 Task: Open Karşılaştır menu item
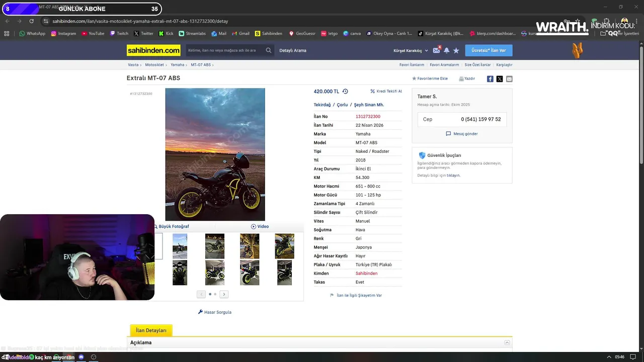(x=504, y=65)
